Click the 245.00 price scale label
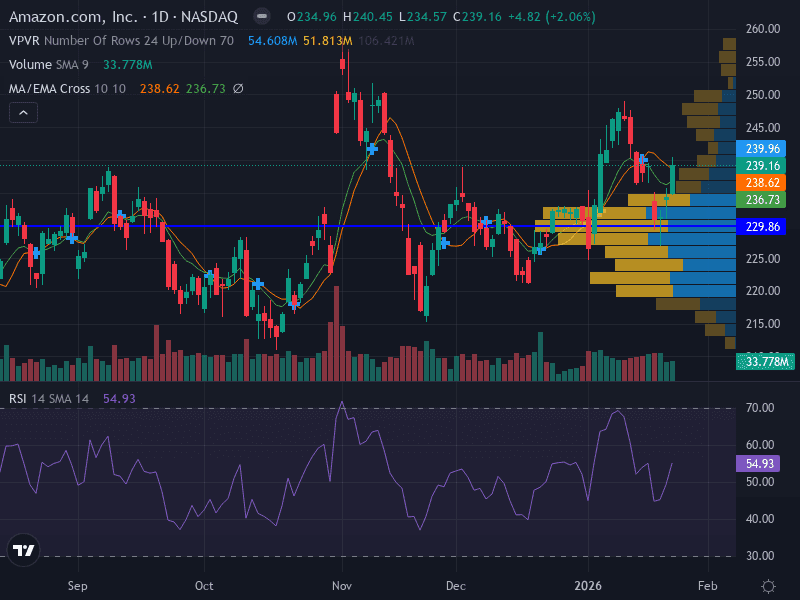Screen dimensions: 800x600 [763, 128]
